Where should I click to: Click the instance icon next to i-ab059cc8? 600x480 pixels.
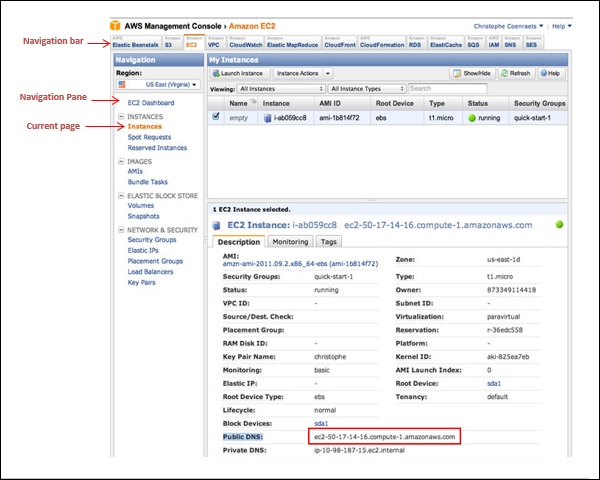(x=267, y=117)
